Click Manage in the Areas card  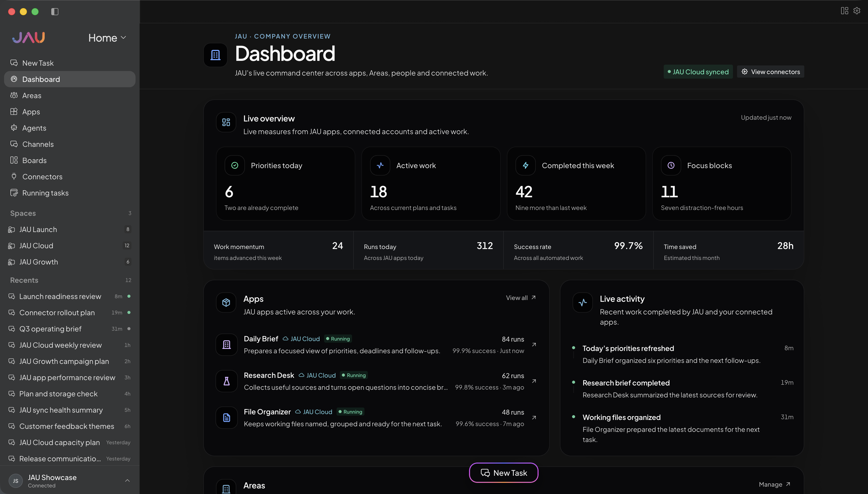(775, 484)
